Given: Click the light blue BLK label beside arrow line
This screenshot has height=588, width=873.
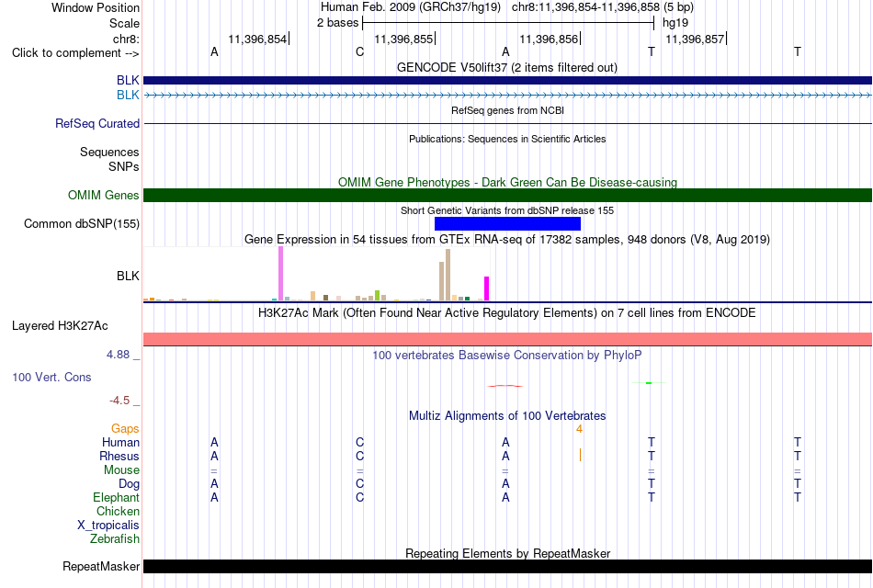Looking at the screenshot, I should pyautogui.click(x=128, y=96).
